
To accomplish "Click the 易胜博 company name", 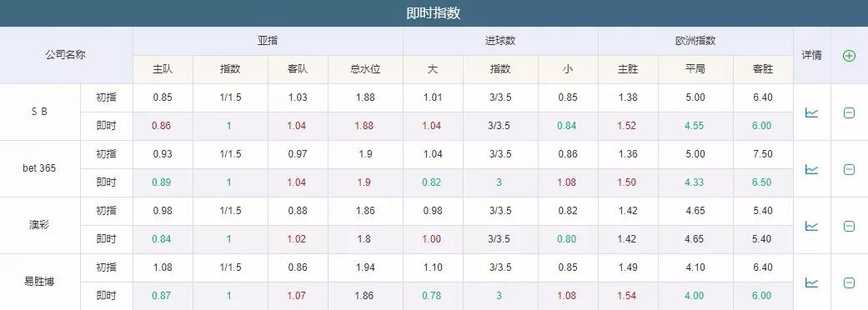I will coord(39,281).
